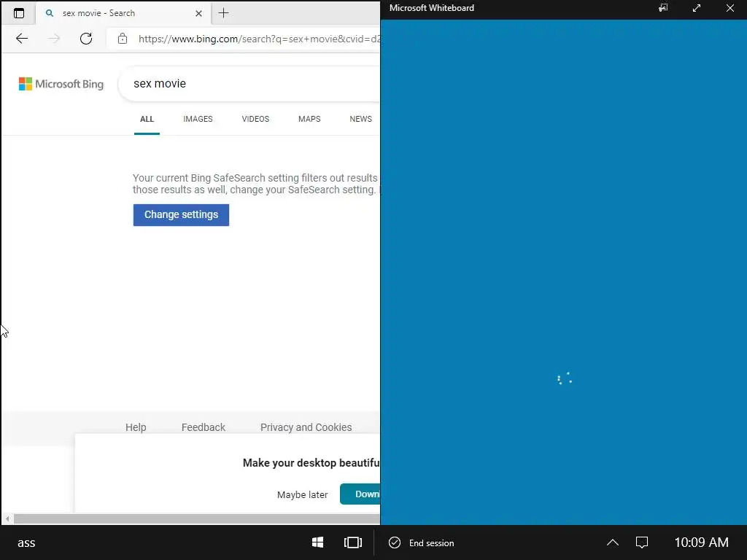Open the Feedback footer link

(x=204, y=427)
